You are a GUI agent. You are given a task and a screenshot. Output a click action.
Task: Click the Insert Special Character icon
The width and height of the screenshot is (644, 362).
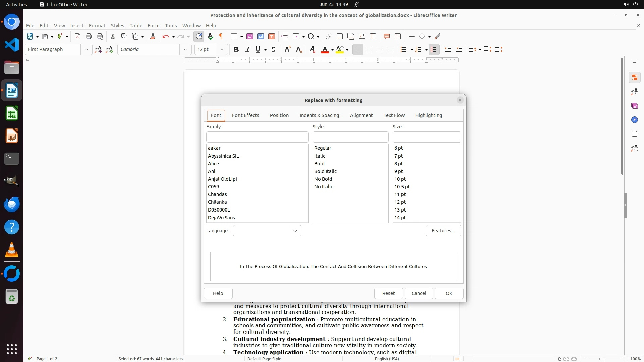point(311,37)
